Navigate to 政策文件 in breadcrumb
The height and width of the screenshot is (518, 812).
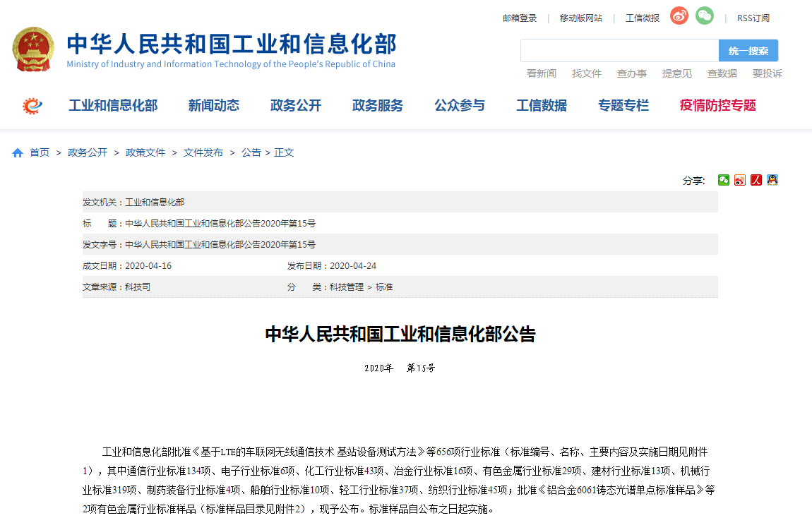click(145, 153)
